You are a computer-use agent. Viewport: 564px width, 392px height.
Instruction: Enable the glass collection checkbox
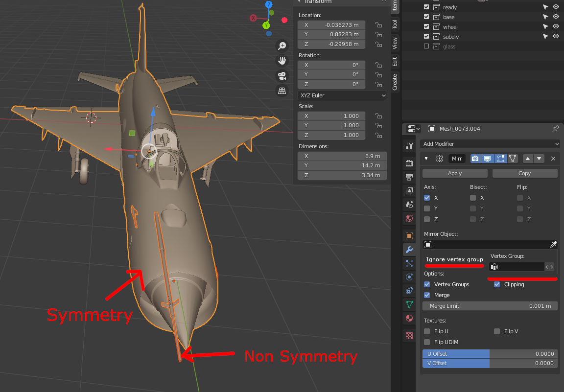pos(426,46)
